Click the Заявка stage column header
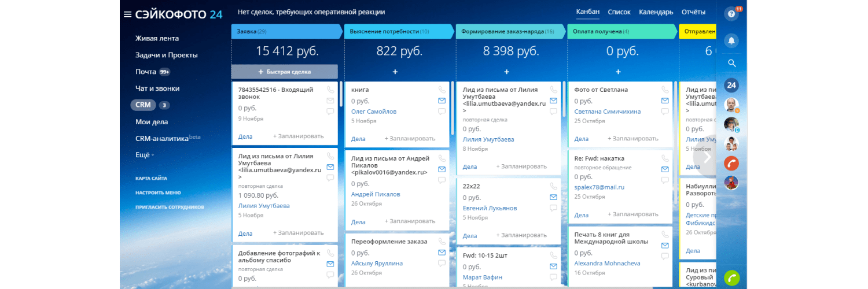868x289 pixels. click(x=287, y=31)
